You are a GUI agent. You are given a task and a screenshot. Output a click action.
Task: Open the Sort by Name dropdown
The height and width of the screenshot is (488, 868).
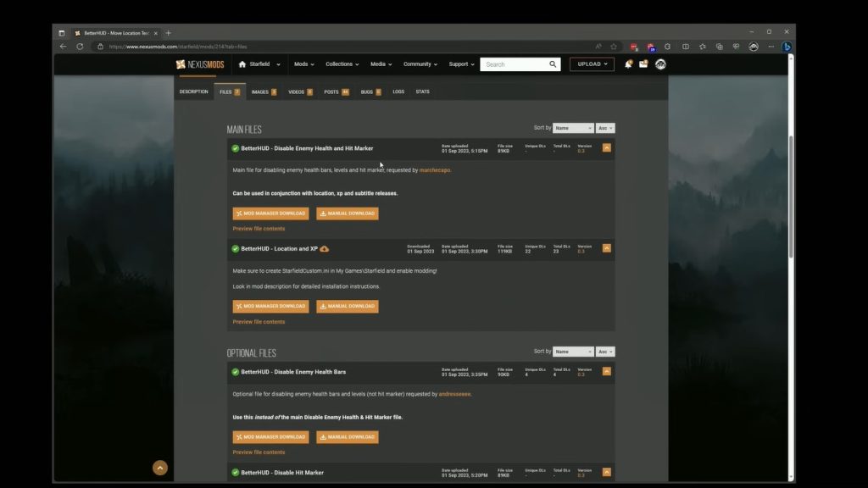[x=573, y=127]
